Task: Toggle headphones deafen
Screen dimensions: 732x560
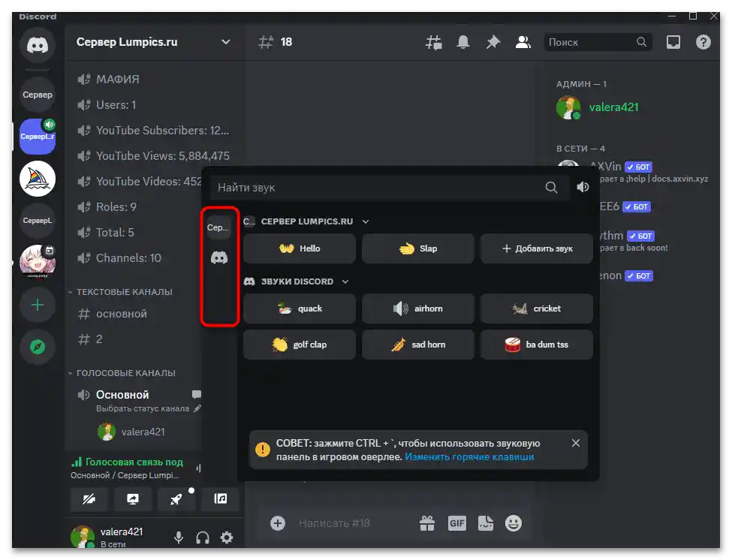Action: (x=202, y=537)
